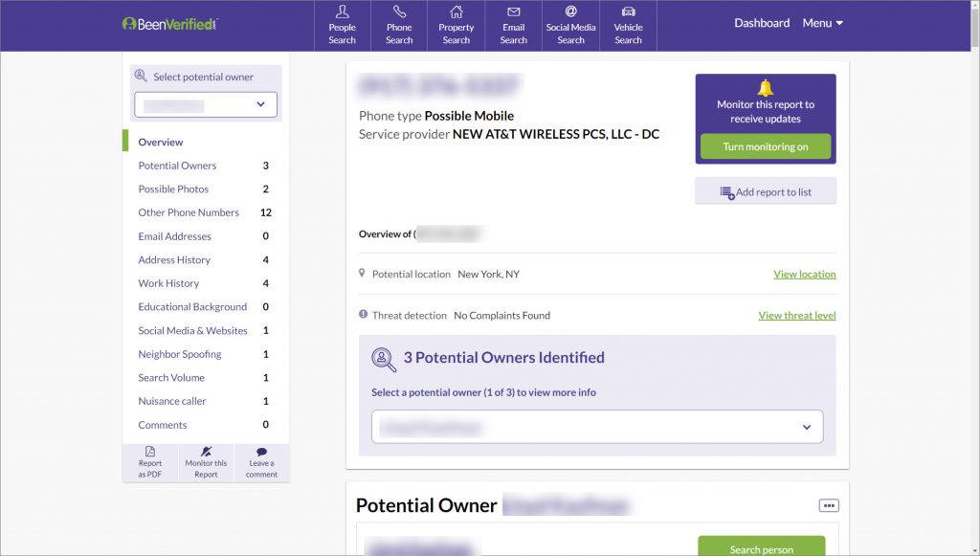Expand the Select a potential owner dropdown

pyautogui.click(x=597, y=427)
